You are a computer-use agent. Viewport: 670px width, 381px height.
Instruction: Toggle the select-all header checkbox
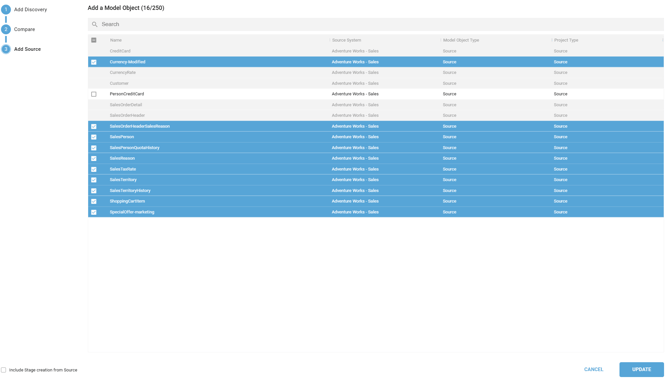point(94,40)
